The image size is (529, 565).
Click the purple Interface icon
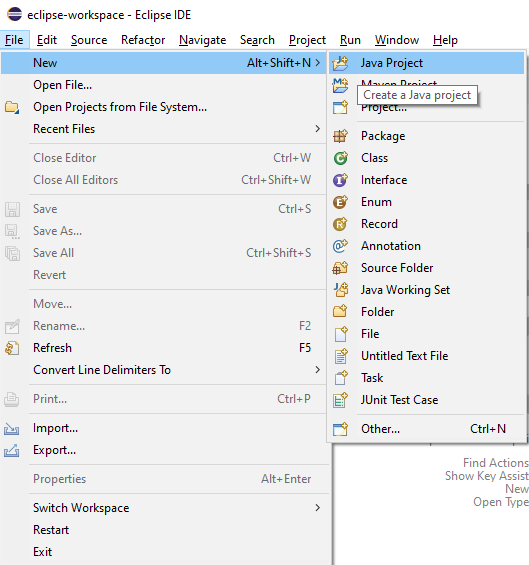pos(340,180)
